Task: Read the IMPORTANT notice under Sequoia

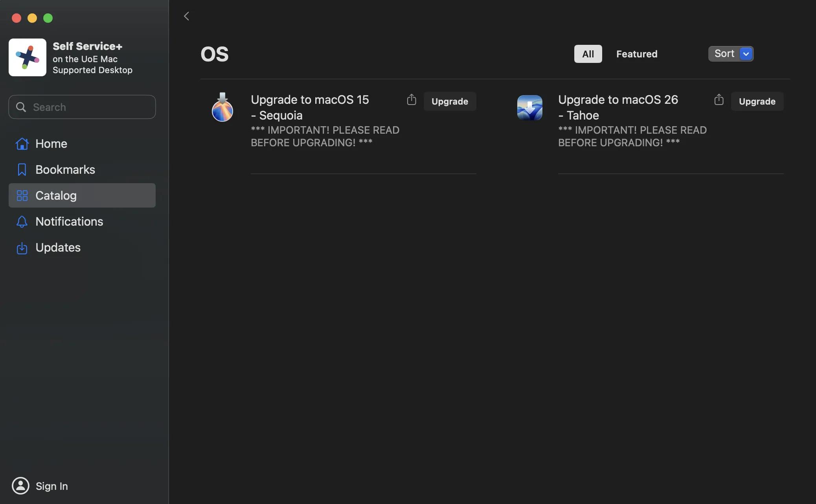Action: [325, 136]
